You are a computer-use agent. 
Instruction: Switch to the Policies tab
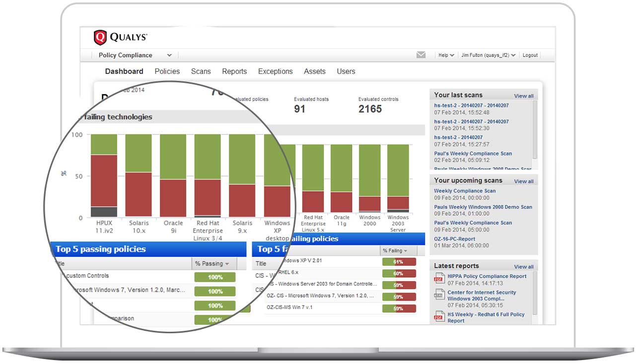coord(167,71)
